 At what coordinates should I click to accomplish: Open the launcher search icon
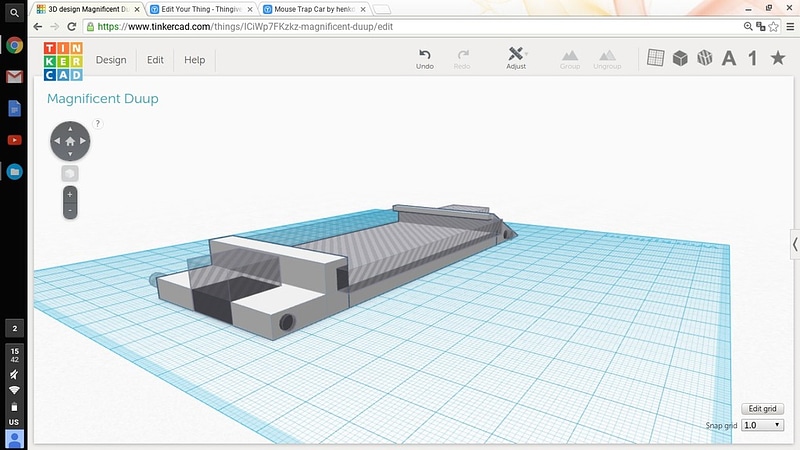(x=14, y=13)
